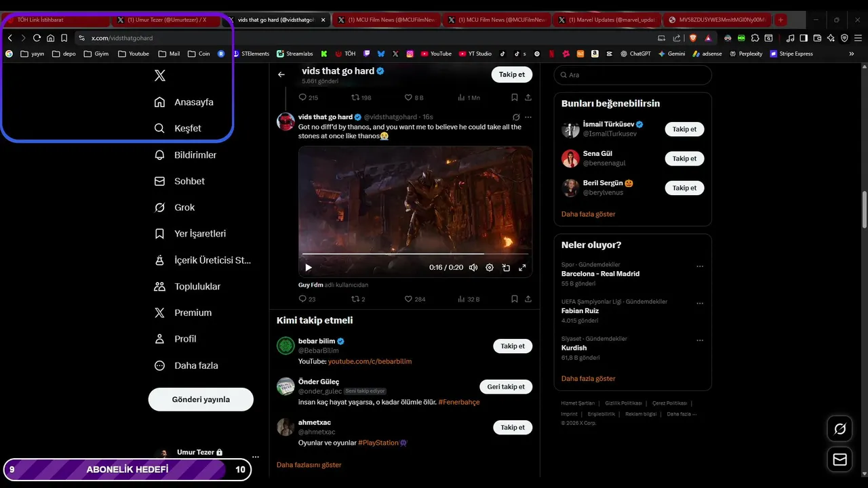
Task: Go back using the profile header arrow
Action: (281, 75)
